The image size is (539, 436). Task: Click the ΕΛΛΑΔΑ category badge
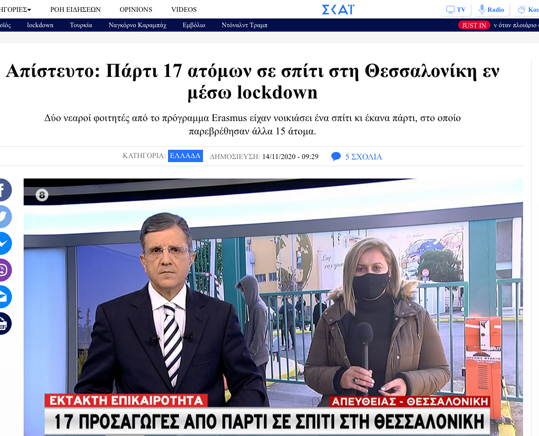tap(185, 156)
